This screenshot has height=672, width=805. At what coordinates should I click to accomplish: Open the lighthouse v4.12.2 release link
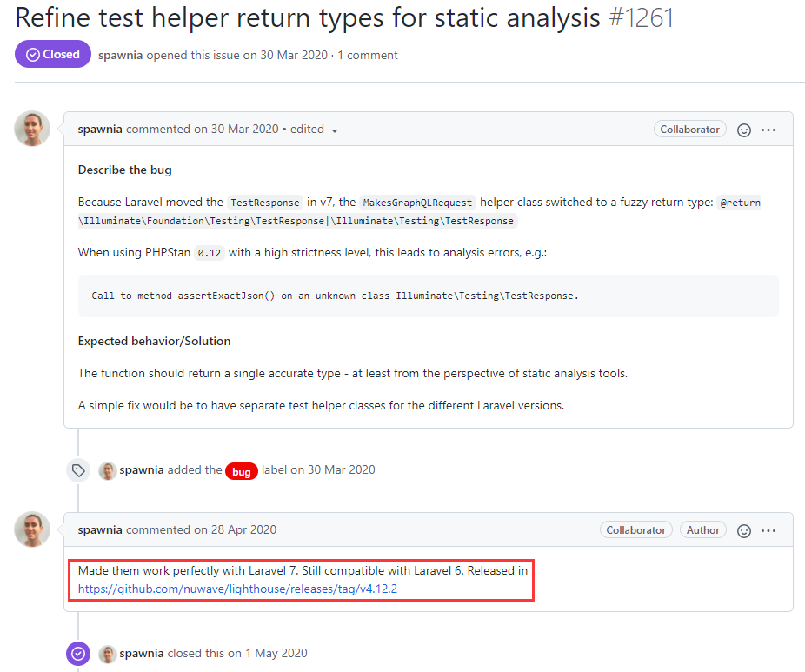(x=237, y=589)
